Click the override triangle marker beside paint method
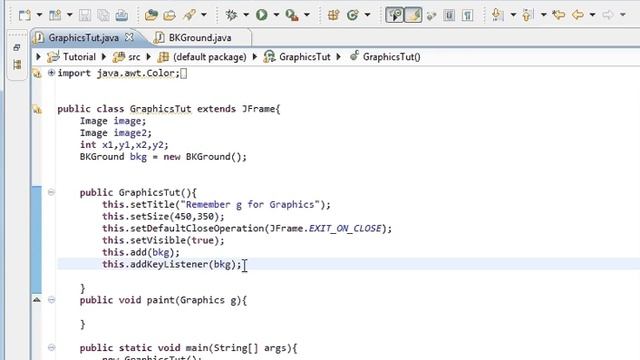640x360 pixels. (x=37, y=300)
